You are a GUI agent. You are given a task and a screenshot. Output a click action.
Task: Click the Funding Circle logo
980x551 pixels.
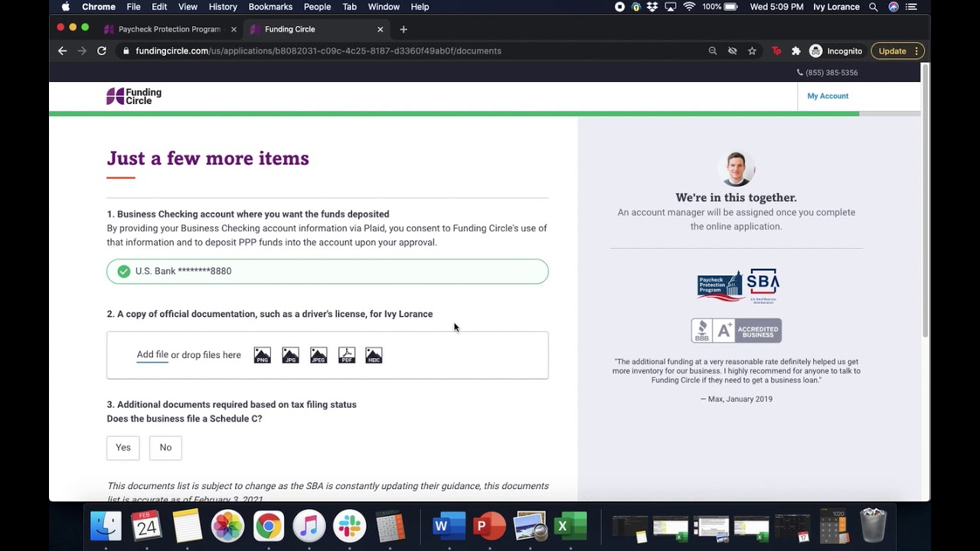[134, 96]
